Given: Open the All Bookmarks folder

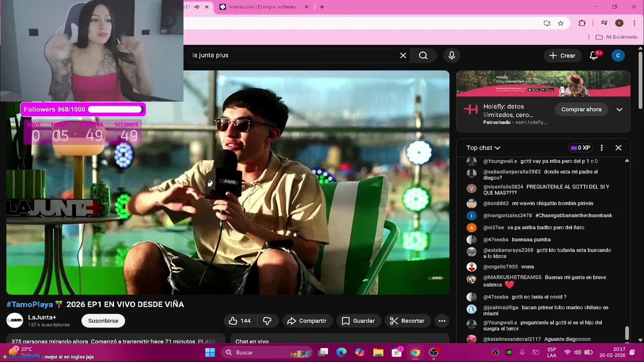Looking at the screenshot, I should (x=616, y=37).
